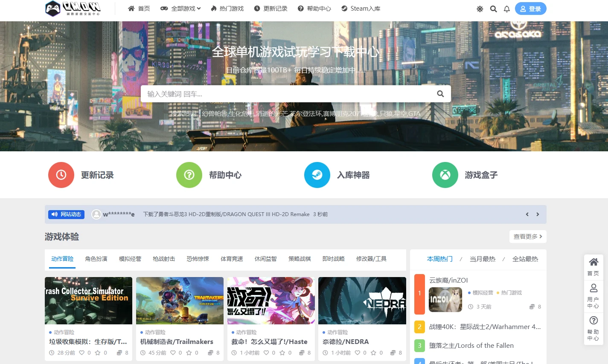
Task: Click the red 更新记录 clock icon
Action: coord(61,175)
